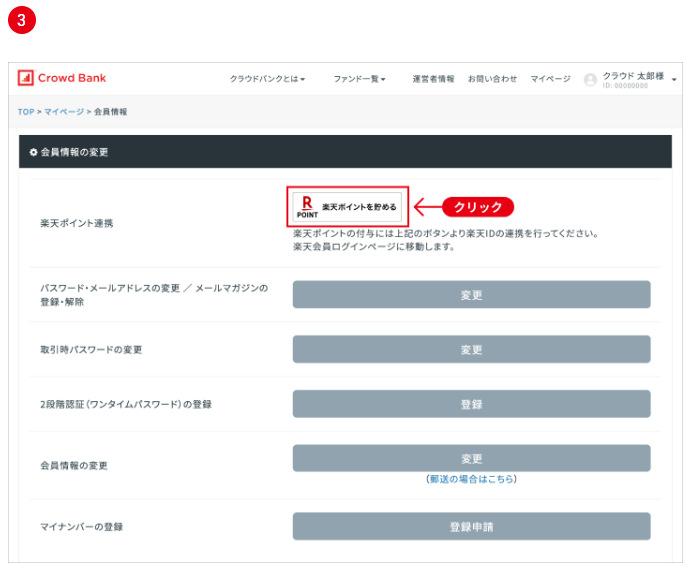Go to お問い合わせ in the navigation
This screenshot has height=567, width=686.
(492, 79)
